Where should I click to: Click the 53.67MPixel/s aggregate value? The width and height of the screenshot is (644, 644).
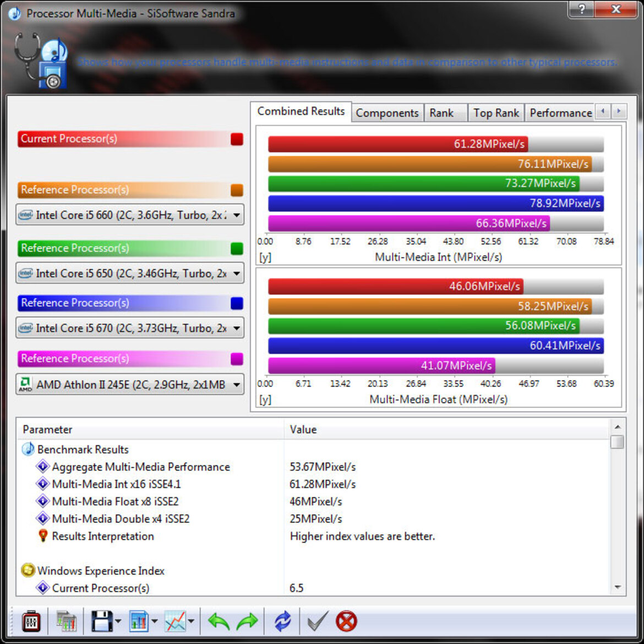coord(323,467)
